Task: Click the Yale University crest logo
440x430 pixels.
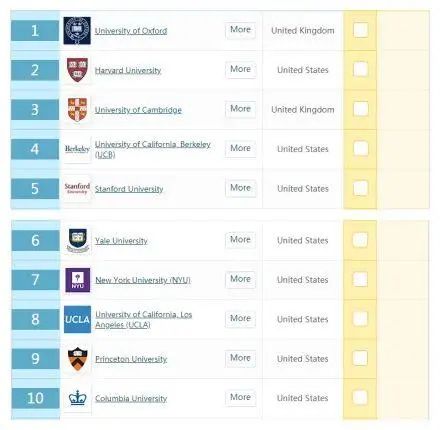Action: click(x=78, y=240)
